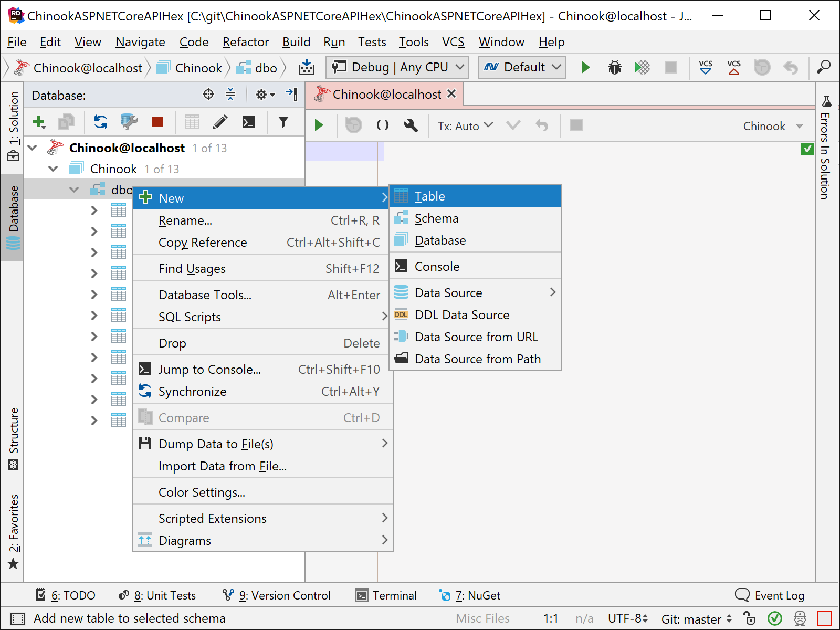The image size is (840, 630).
Task: Open the Debug | Any CPU configuration dropdown
Action: point(397,67)
